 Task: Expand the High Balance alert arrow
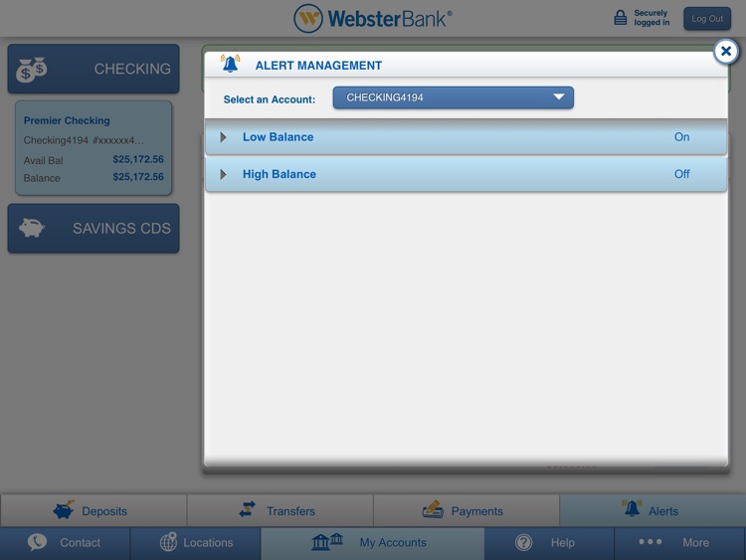click(223, 175)
